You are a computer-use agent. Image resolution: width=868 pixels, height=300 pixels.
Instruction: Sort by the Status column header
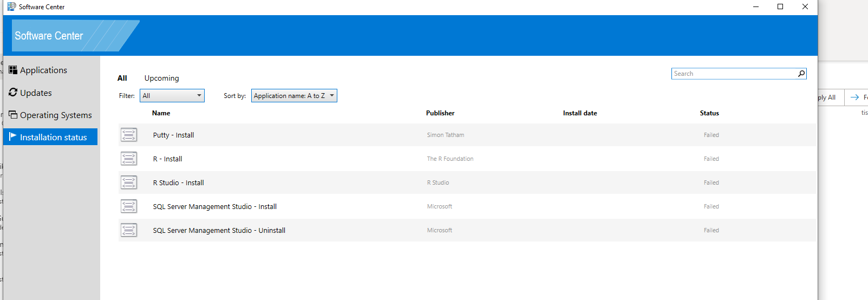[x=709, y=113]
